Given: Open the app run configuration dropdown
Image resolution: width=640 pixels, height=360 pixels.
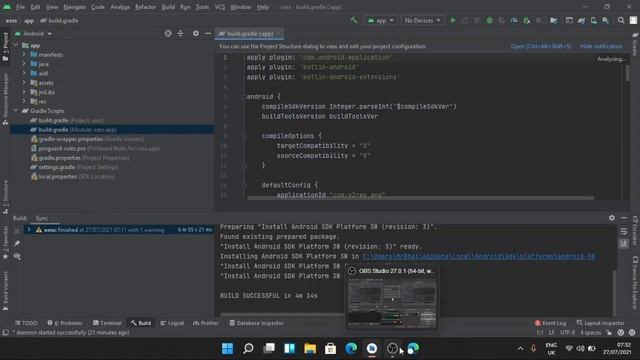Looking at the screenshot, I should coord(380,20).
